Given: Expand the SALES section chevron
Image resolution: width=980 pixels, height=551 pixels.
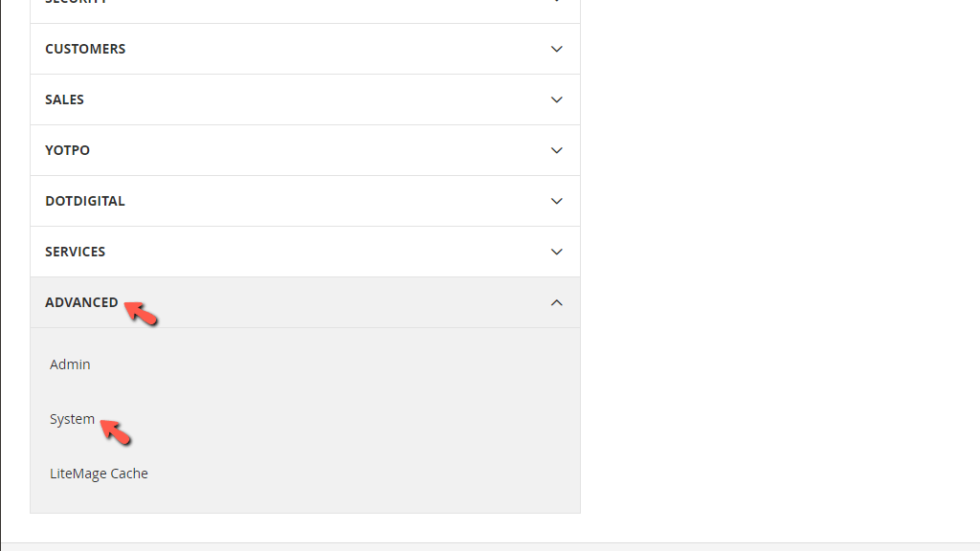Looking at the screenshot, I should (x=556, y=99).
